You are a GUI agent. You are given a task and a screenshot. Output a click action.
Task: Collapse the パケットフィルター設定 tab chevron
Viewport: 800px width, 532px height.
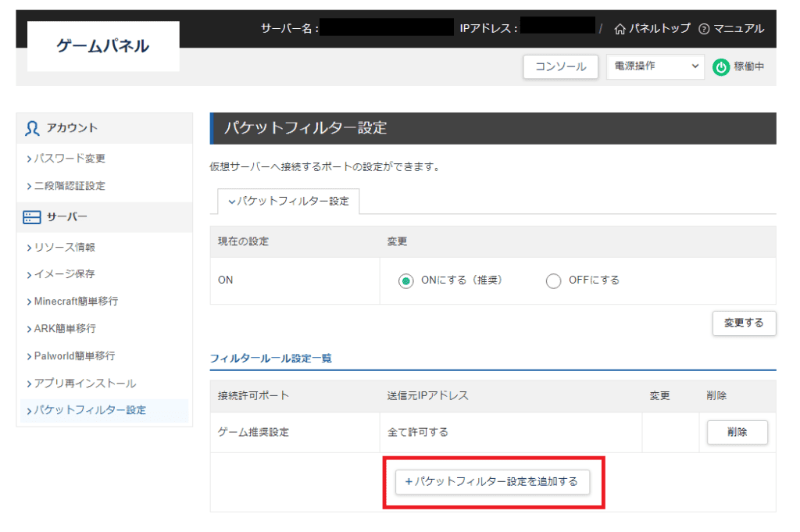coord(231,202)
